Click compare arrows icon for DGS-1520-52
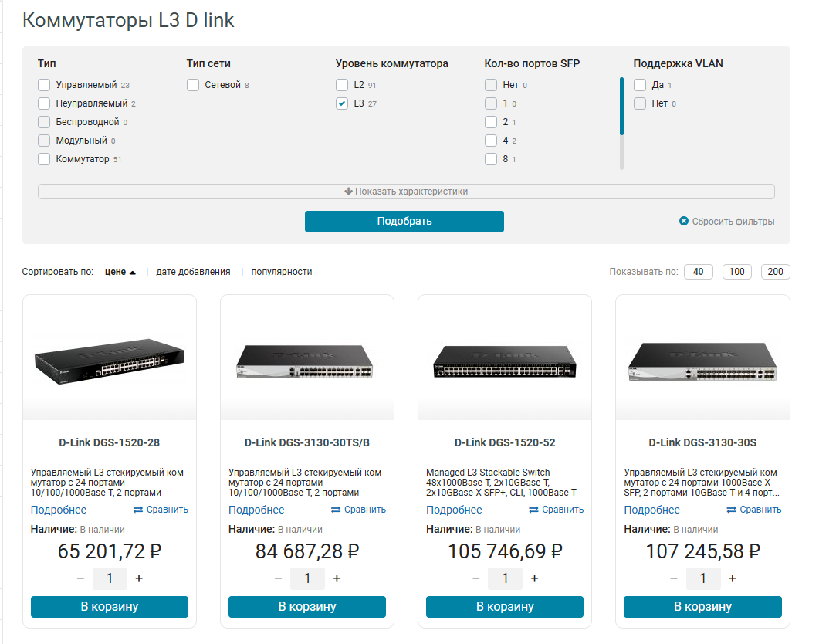The width and height of the screenshot is (819, 644). tap(533, 510)
